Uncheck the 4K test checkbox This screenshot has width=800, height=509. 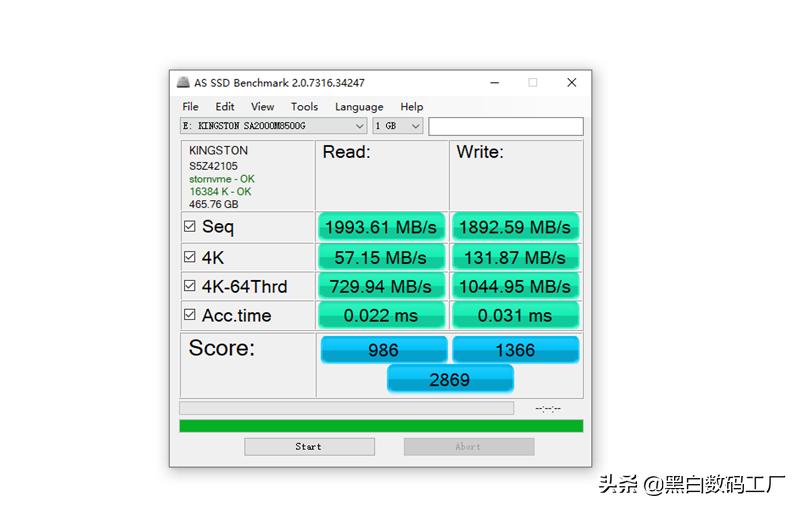[x=189, y=257]
